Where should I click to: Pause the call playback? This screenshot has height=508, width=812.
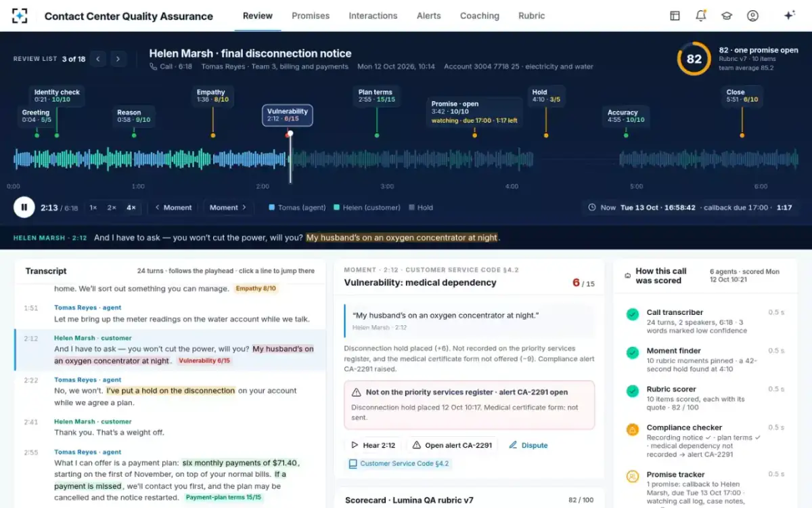point(24,207)
